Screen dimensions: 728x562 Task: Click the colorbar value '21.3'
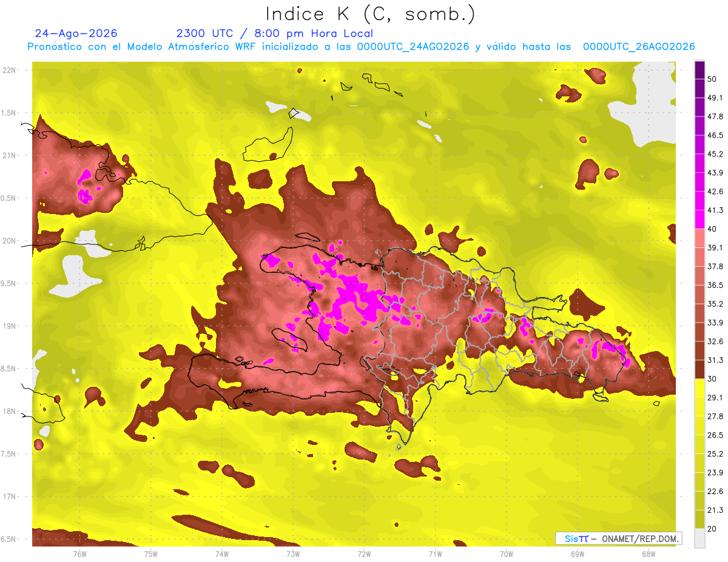[716, 510]
